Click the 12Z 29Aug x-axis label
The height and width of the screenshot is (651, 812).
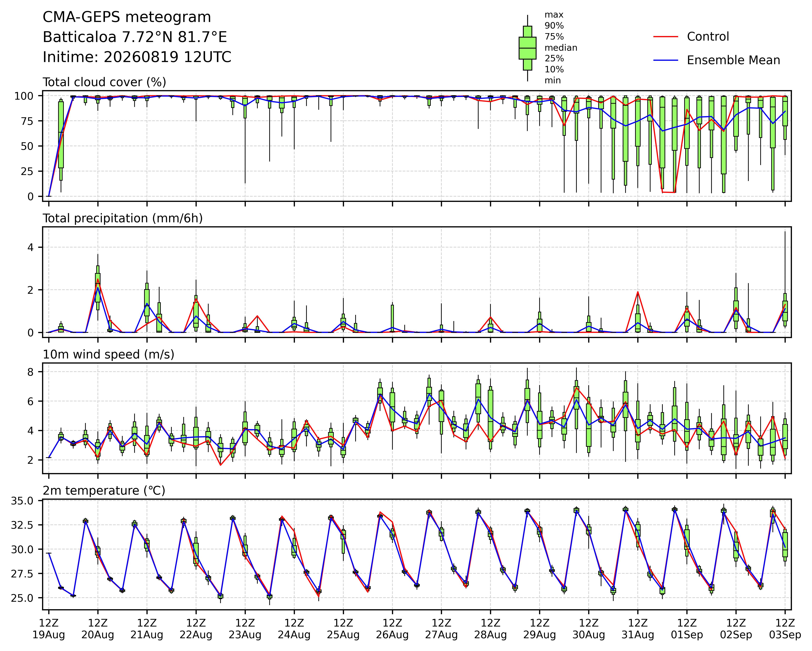(539, 629)
